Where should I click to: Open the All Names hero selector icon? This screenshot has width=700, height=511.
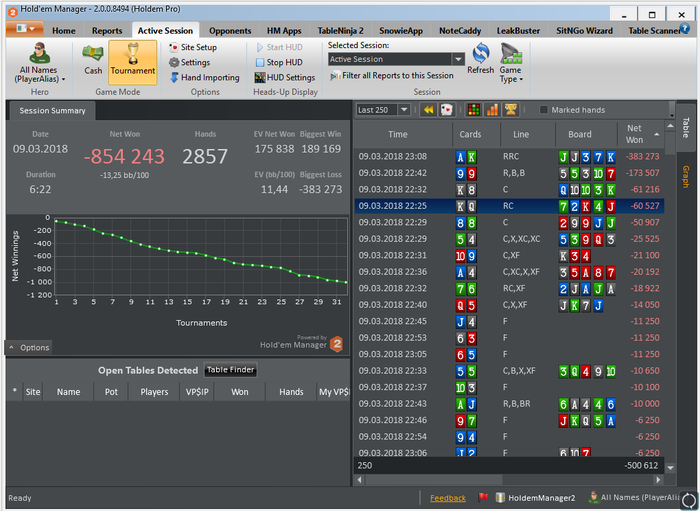[39, 53]
